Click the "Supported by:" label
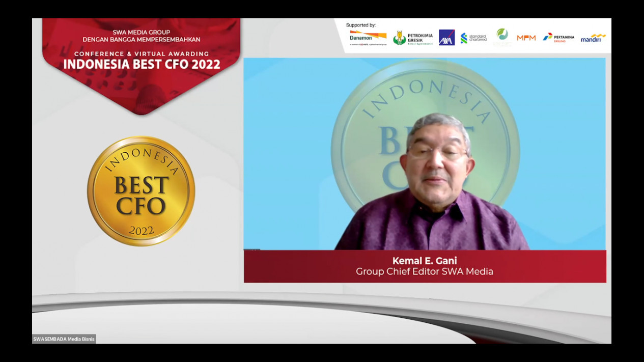Screen dimensions: 644x362 coord(360,25)
